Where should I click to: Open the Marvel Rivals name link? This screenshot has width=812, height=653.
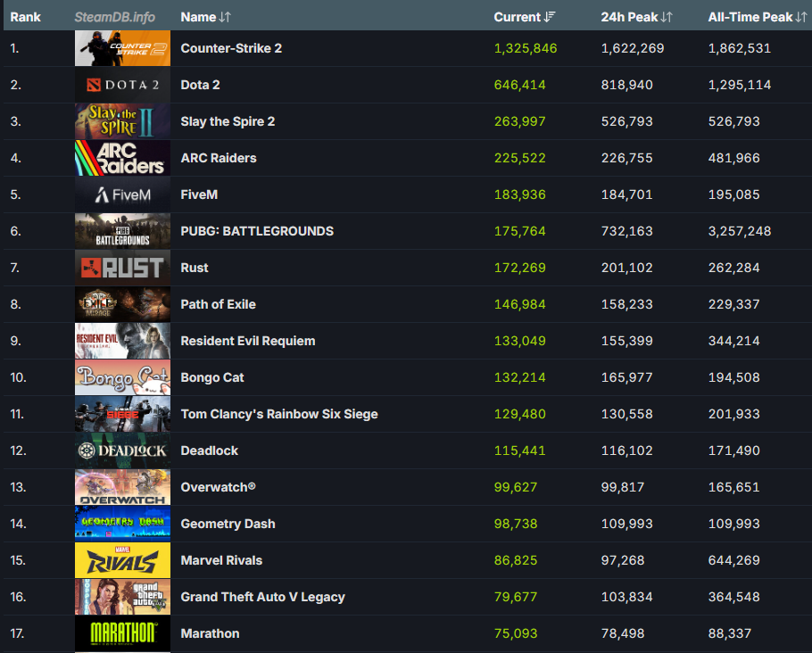click(x=221, y=560)
